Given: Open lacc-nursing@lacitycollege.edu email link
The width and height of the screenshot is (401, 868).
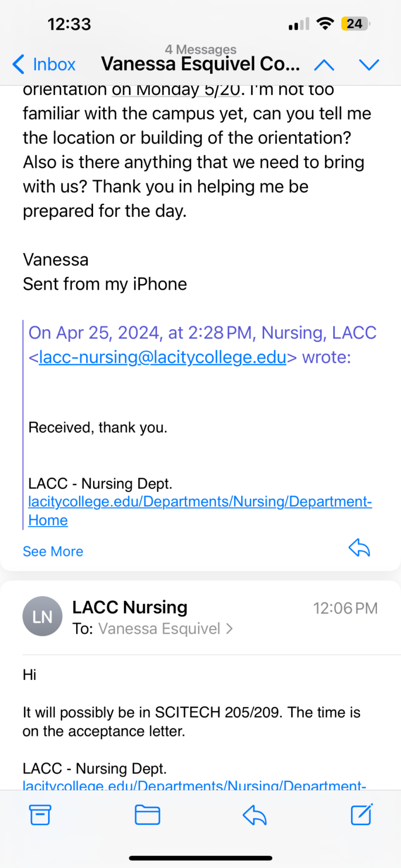Looking at the screenshot, I should click(x=162, y=357).
